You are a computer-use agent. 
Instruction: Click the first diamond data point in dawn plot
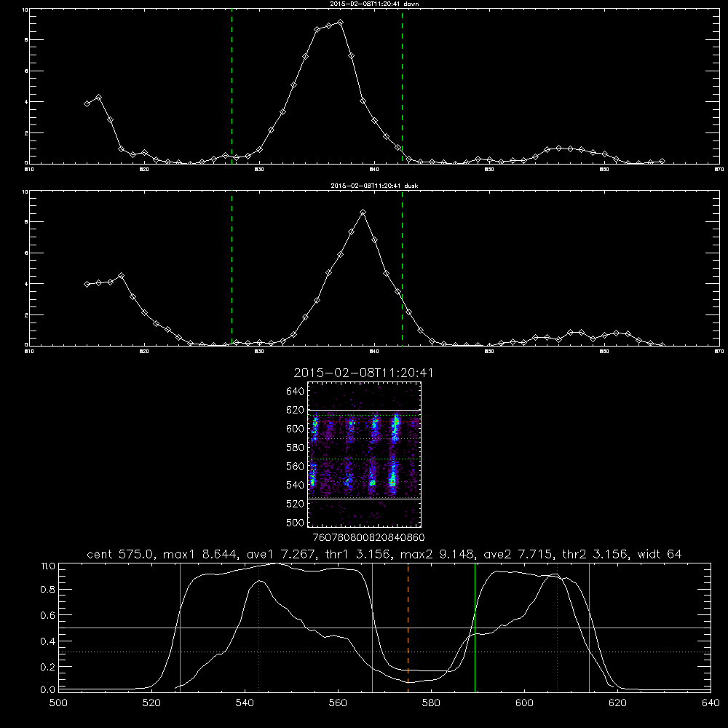87,103
